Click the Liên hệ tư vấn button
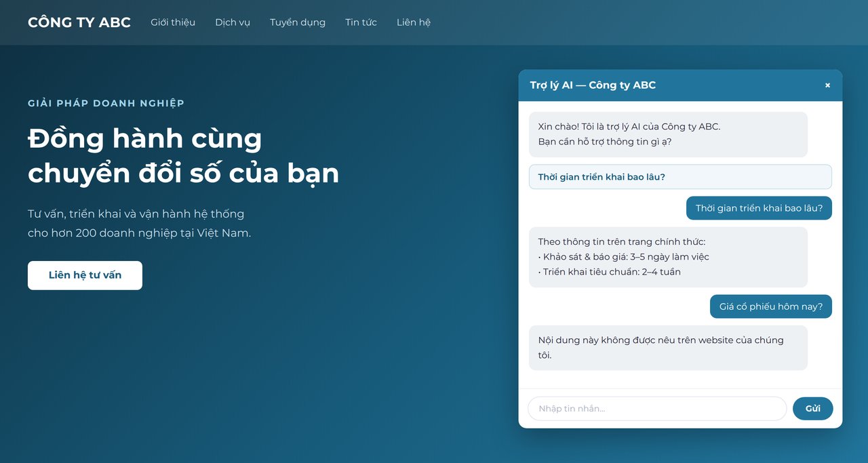The image size is (868, 463). click(85, 275)
